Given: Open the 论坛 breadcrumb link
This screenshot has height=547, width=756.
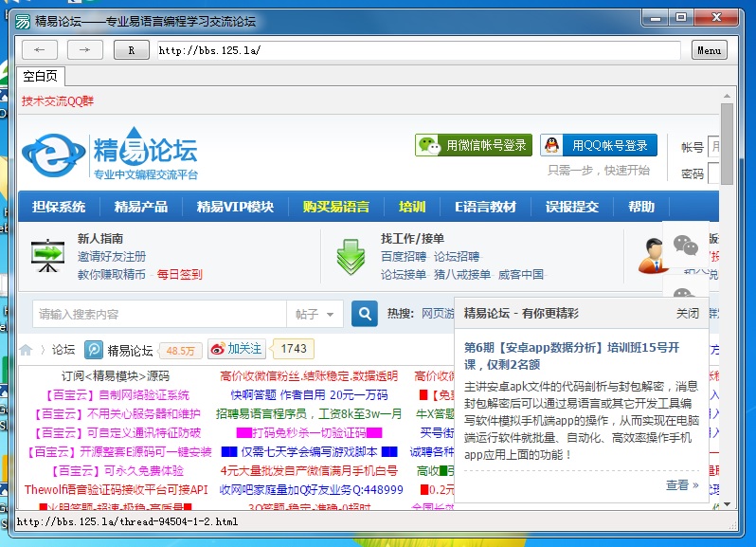Looking at the screenshot, I should (x=63, y=350).
